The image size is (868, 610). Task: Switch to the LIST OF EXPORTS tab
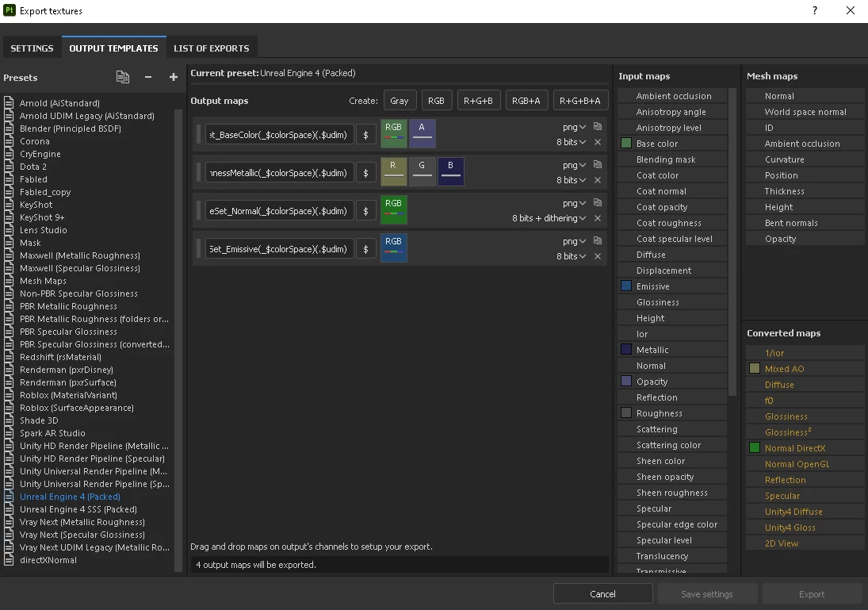click(x=212, y=48)
